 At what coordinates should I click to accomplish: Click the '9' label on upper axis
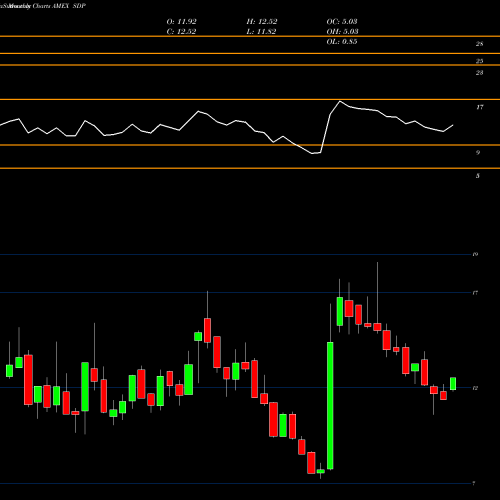[x=478, y=153]
